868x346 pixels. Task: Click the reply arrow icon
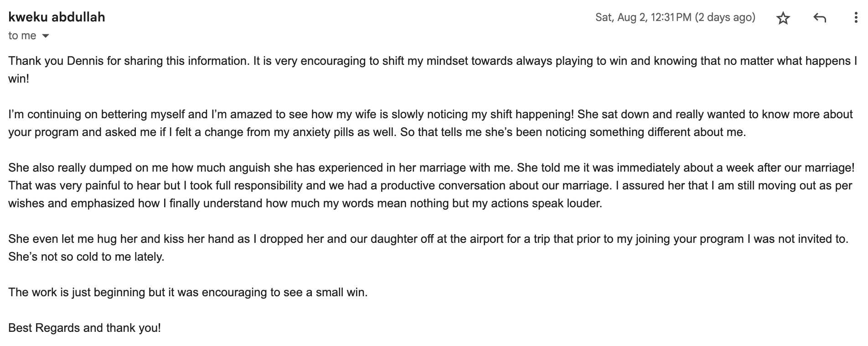(819, 18)
